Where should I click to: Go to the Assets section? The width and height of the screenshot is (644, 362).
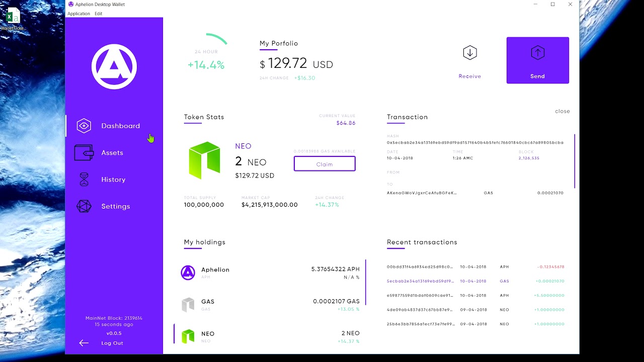pos(112,153)
